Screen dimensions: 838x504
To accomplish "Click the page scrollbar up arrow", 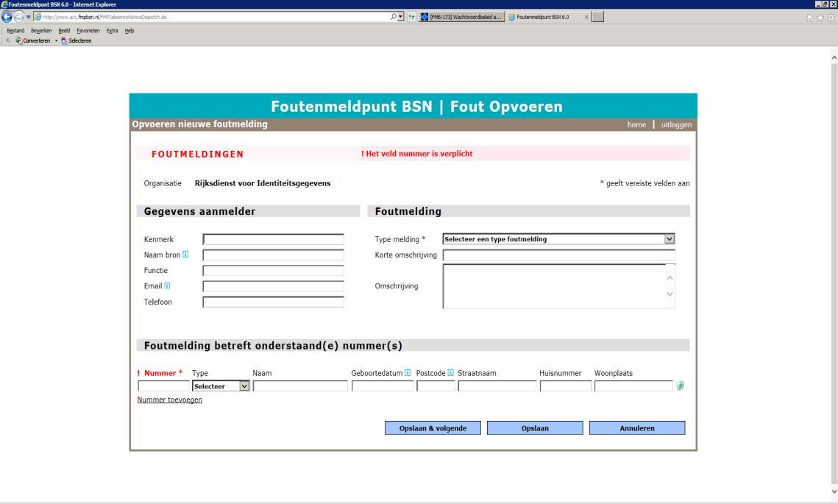I will 834,57.
